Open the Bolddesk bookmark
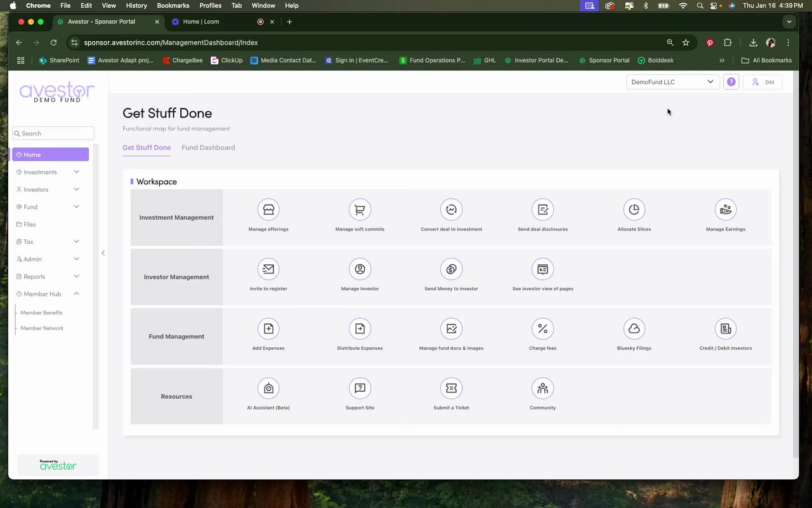This screenshot has width=812, height=508. pyautogui.click(x=655, y=60)
